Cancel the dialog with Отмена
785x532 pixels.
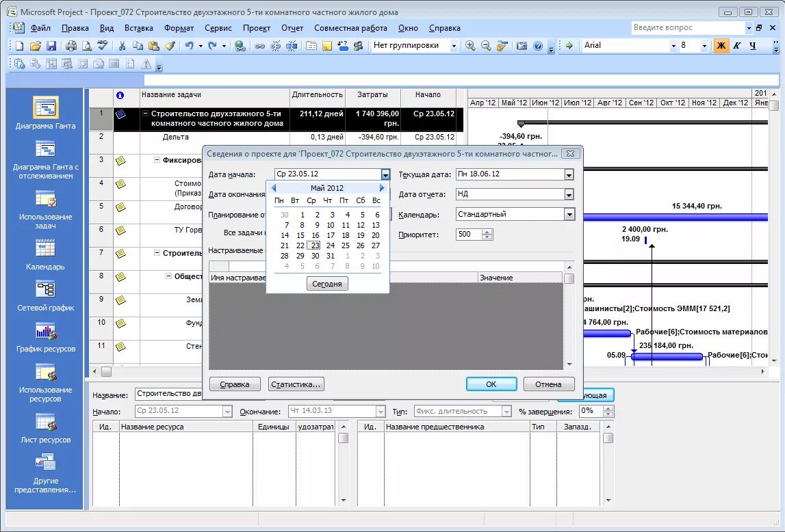pos(548,384)
